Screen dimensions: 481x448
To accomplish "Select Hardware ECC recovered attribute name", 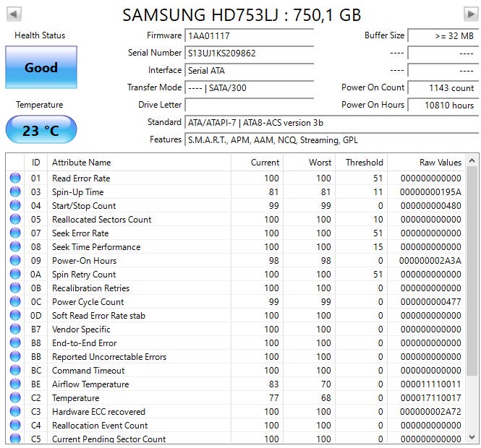I will point(98,412).
